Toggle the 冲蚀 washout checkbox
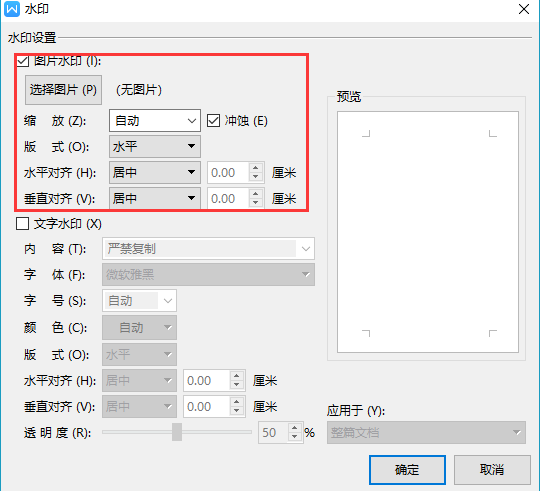 click(213, 121)
